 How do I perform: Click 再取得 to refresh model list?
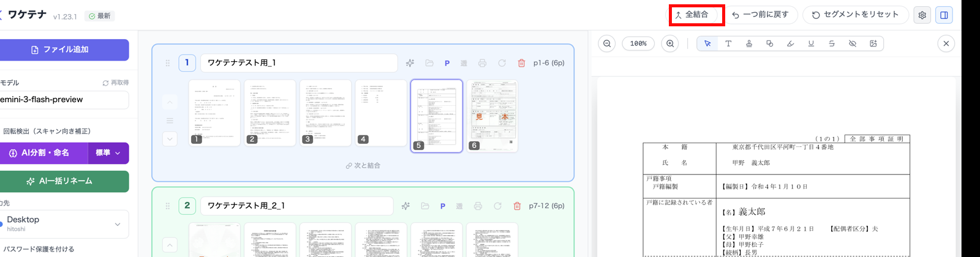click(x=116, y=83)
